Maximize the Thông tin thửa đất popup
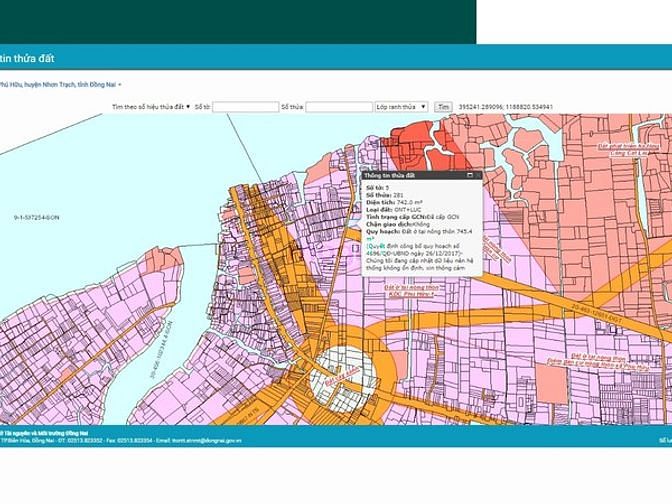672x504 pixels. 469,175
